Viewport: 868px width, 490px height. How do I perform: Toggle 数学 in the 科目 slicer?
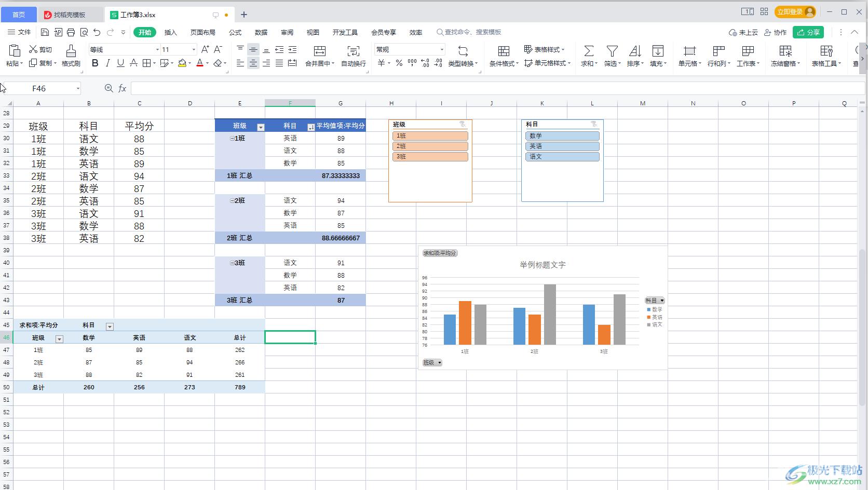point(562,136)
